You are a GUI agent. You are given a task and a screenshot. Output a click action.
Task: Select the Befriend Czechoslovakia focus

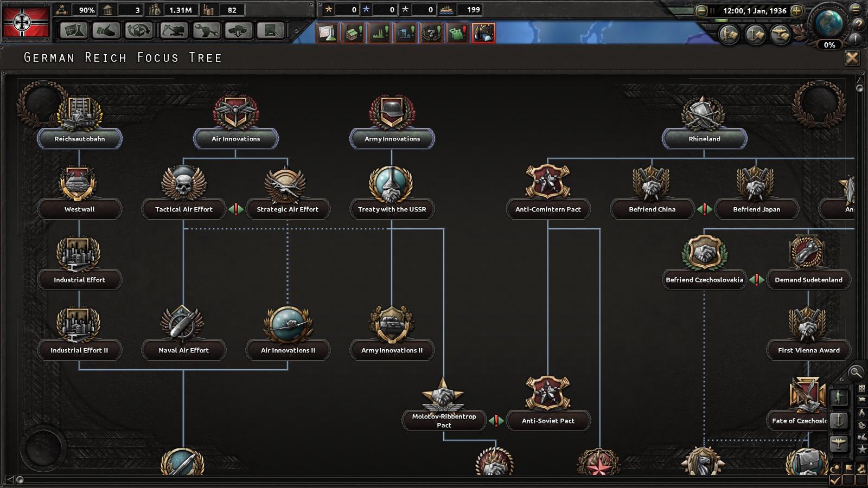tap(705, 280)
